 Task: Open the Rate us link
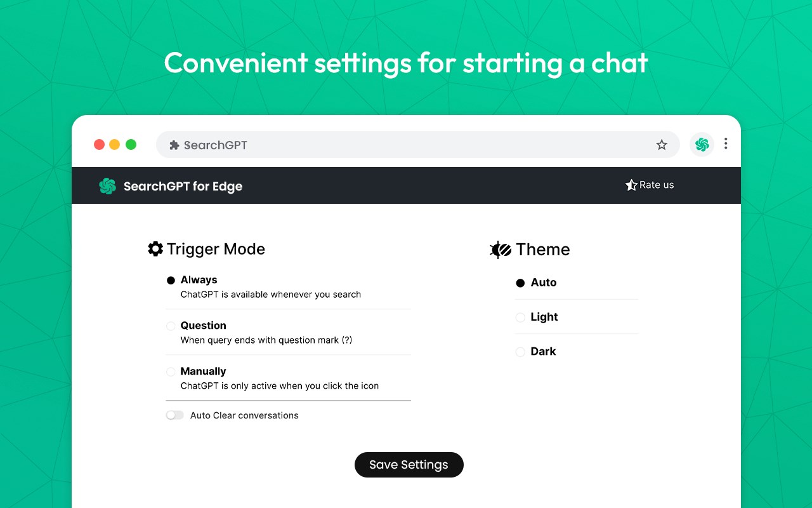tap(657, 185)
